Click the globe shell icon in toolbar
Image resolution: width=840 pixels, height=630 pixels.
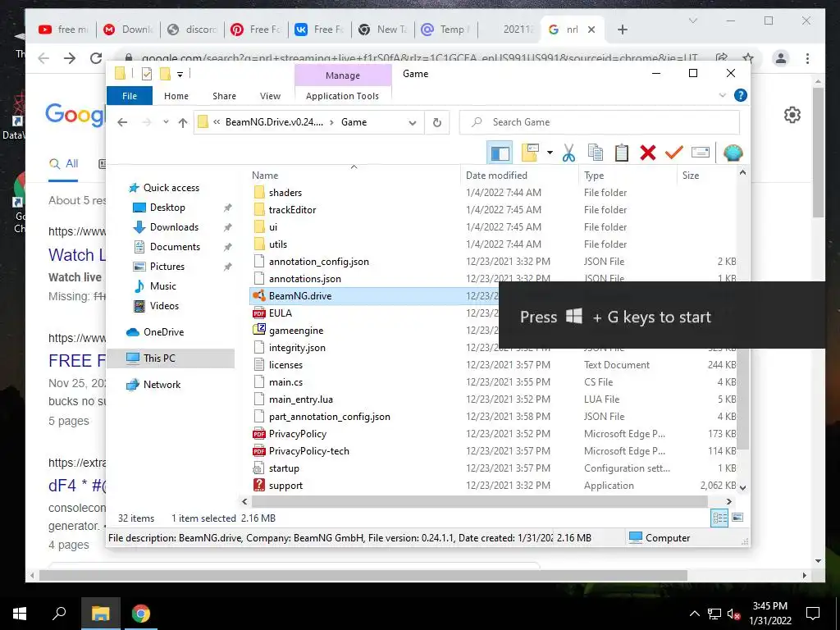pyautogui.click(x=733, y=153)
